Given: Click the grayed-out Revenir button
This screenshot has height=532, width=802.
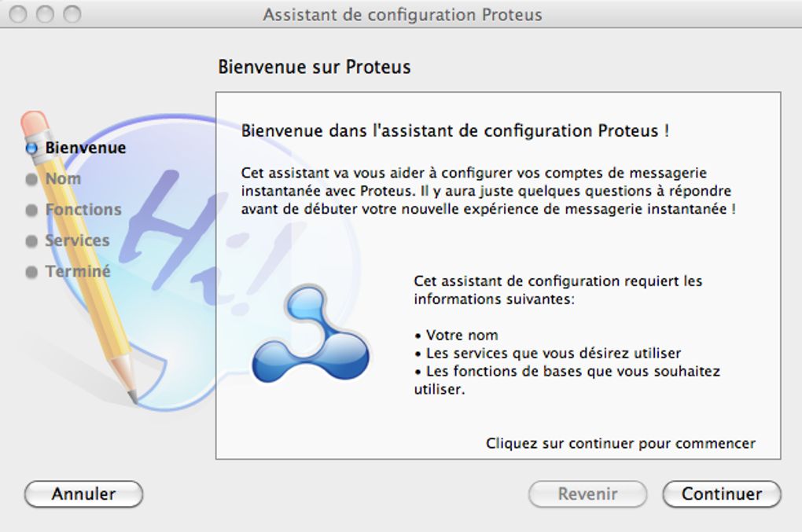Looking at the screenshot, I should click(x=587, y=494).
